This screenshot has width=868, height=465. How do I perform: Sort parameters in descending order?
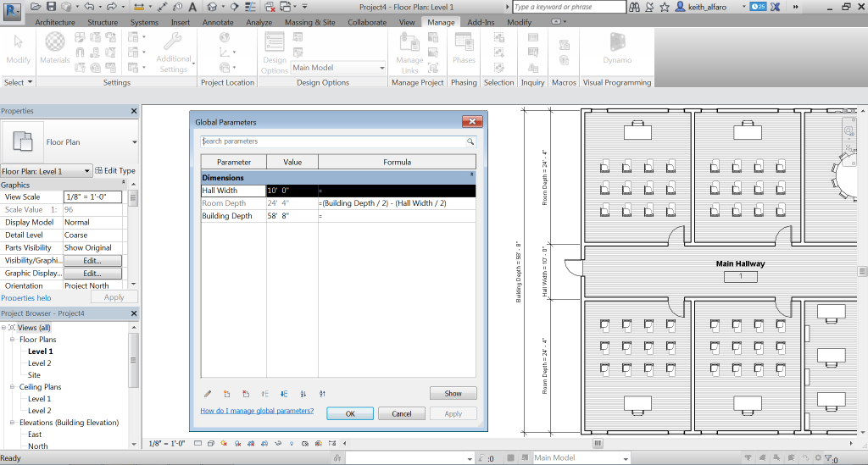tap(322, 394)
